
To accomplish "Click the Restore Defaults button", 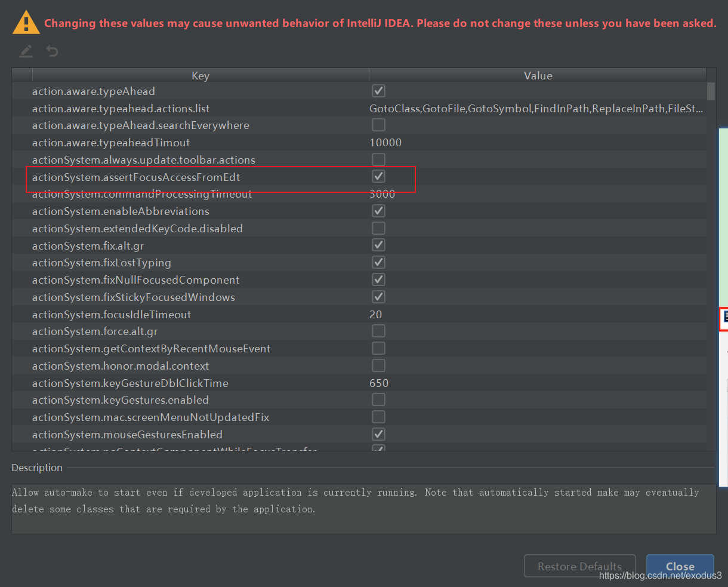I will 579,566.
